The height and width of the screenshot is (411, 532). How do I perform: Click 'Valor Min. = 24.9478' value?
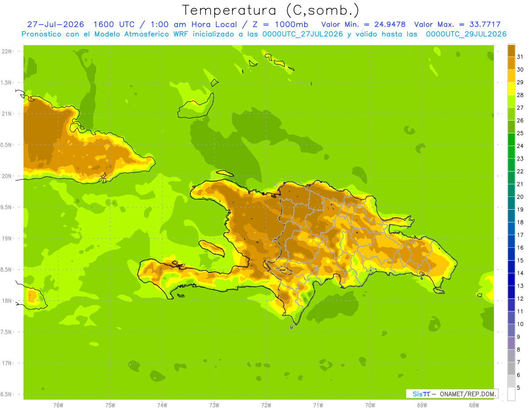point(364,24)
